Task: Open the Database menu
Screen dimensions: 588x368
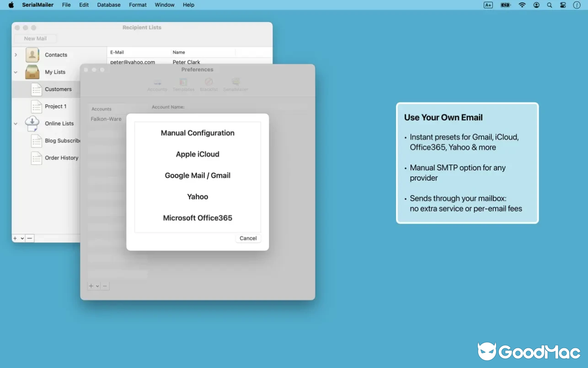Action: click(x=108, y=5)
